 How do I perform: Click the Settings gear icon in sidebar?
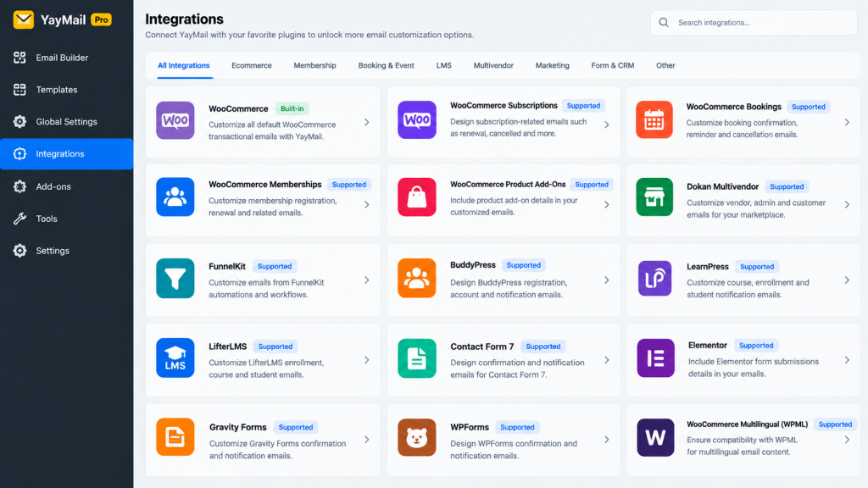point(20,251)
